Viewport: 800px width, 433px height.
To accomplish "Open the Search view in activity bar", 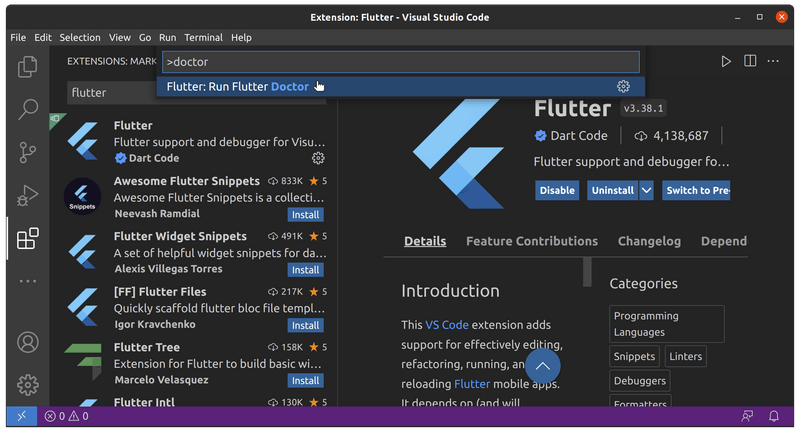I will (28, 109).
